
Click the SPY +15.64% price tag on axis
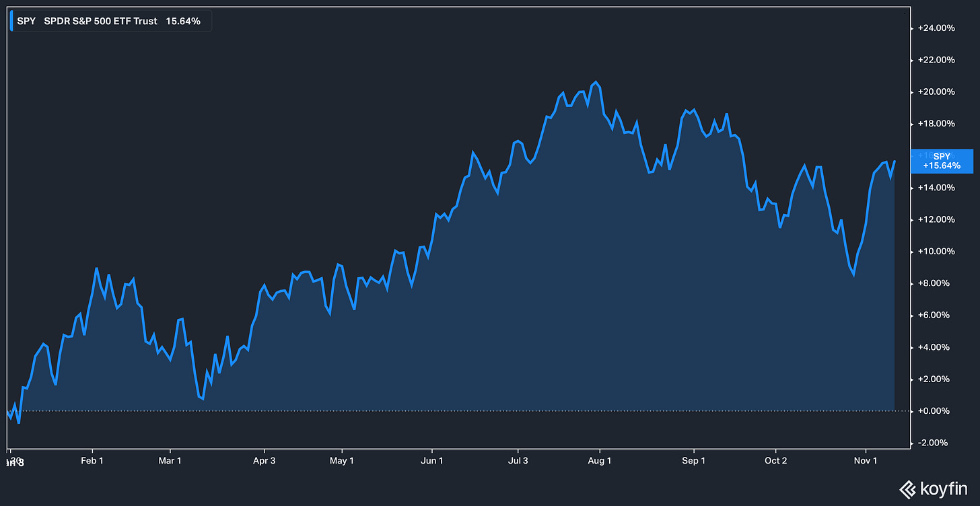[x=942, y=161]
